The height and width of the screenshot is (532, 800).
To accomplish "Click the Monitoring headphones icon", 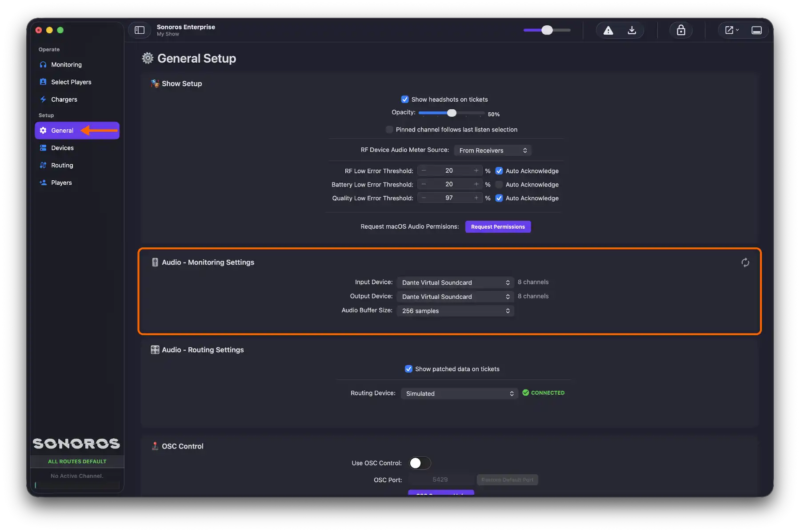I will (43, 64).
